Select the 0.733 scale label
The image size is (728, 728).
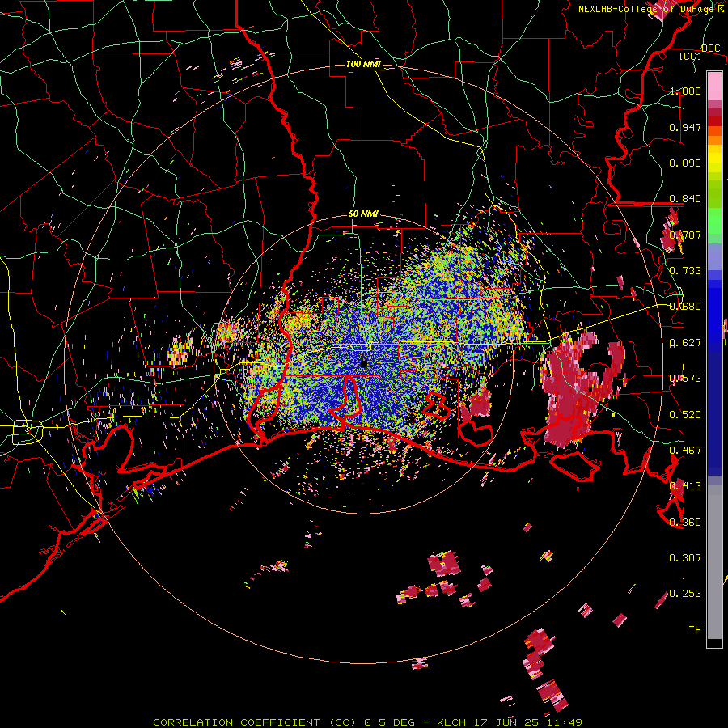[x=685, y=271]
